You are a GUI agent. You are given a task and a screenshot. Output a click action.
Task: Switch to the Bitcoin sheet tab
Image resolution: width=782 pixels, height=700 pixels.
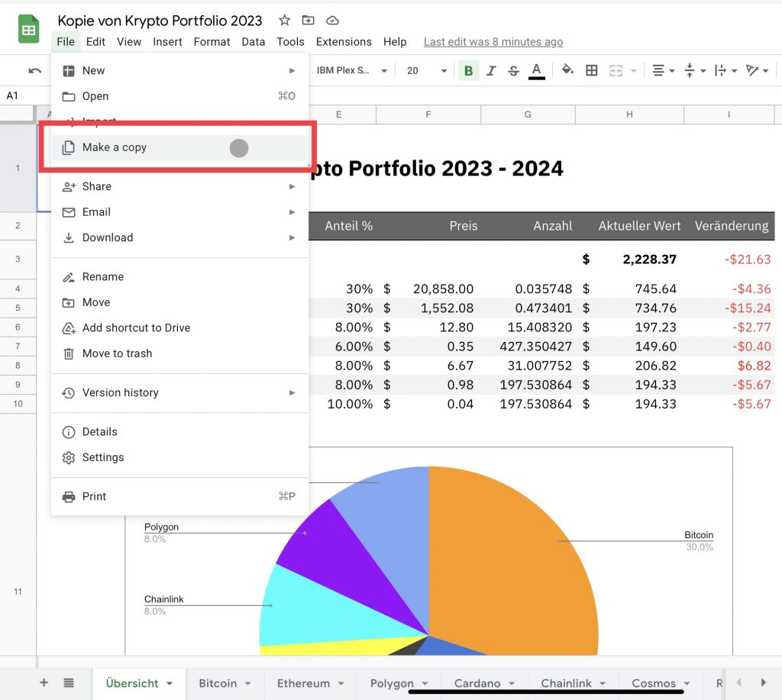(x=218, y=683)
